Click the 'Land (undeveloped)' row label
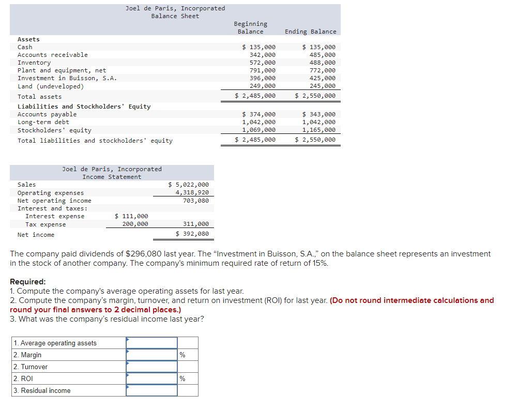 click(x=51, y=86)
